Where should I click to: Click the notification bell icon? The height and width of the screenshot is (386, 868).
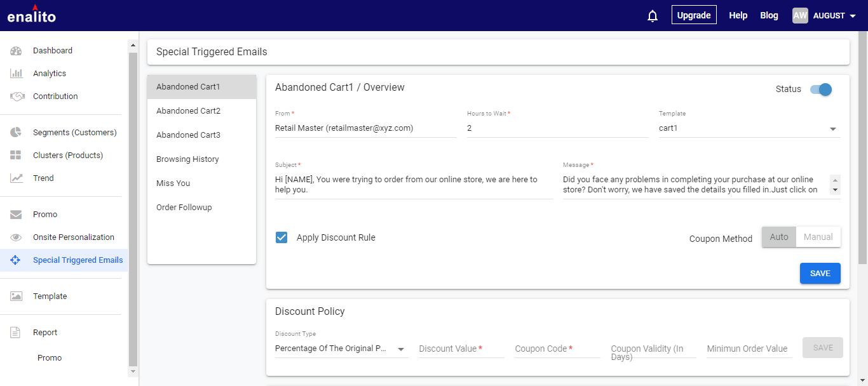[652, 16]
